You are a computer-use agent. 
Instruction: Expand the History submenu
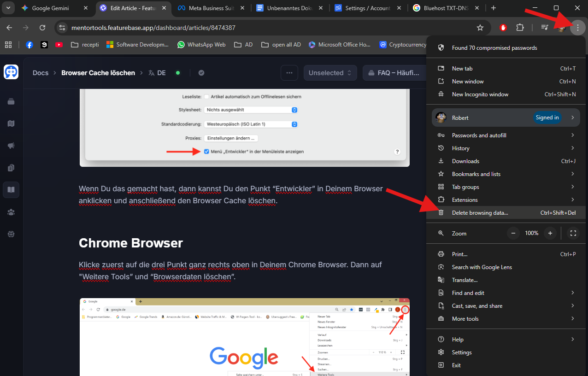pos(506,148)
